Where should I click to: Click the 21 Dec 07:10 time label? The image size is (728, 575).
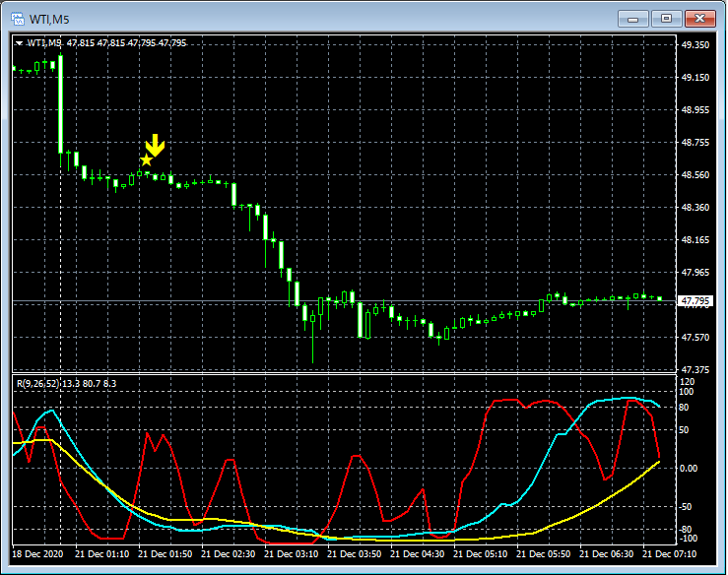coord(669,554)
